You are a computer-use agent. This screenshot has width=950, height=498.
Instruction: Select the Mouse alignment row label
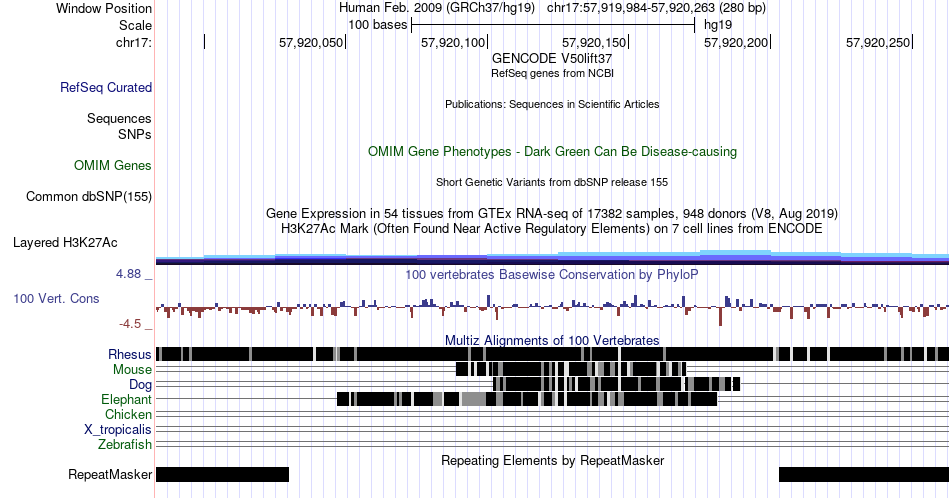(x=132, y=370)
